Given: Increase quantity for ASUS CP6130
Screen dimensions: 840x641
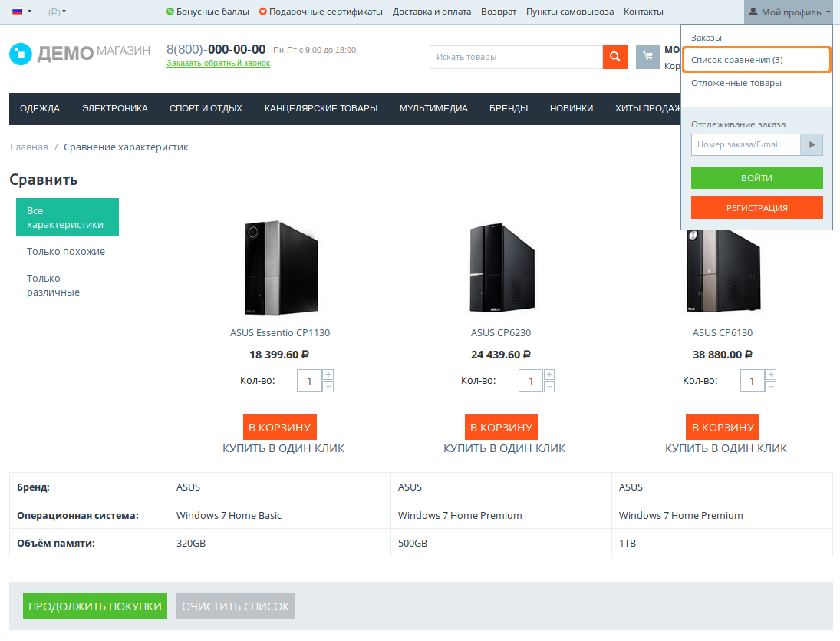Looking at the screenshot, I should point(771,375).
